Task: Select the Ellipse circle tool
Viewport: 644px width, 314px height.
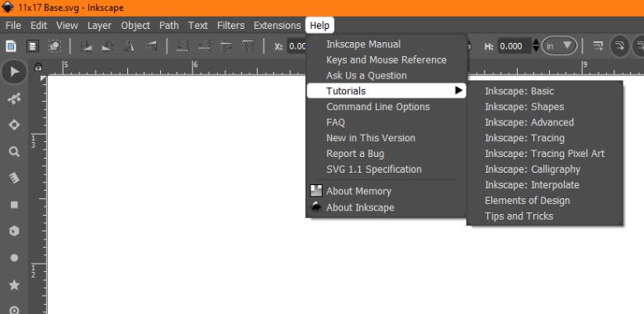Action: click(14, 258)
